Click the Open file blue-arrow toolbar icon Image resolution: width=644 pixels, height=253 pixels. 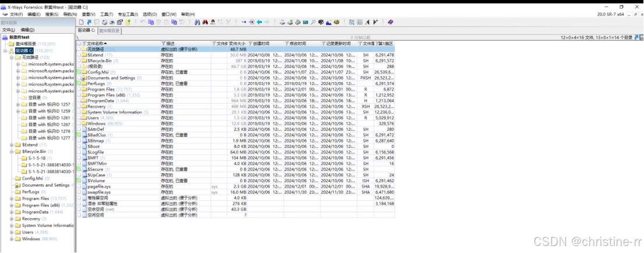click(89, 22)
